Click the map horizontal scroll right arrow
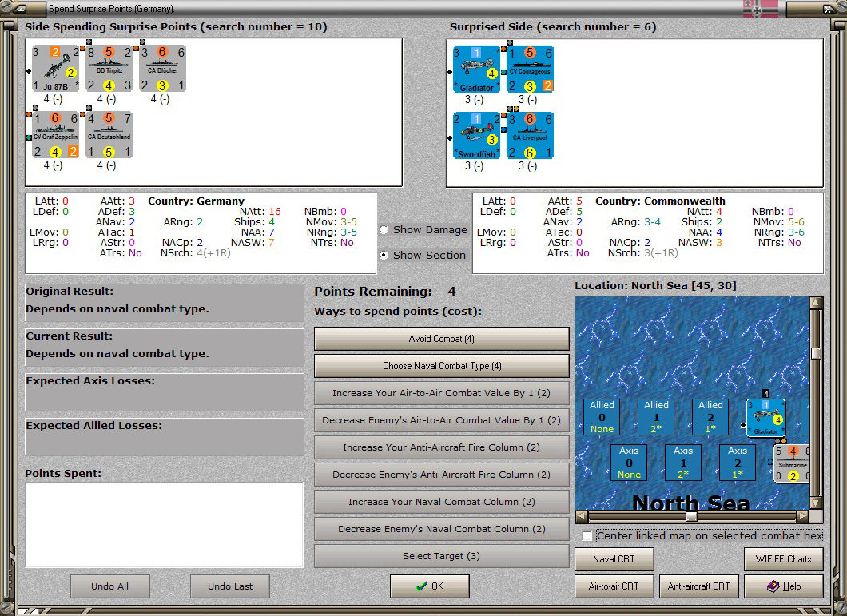Screen dimensions: 847x616 (x=803, y=516)
